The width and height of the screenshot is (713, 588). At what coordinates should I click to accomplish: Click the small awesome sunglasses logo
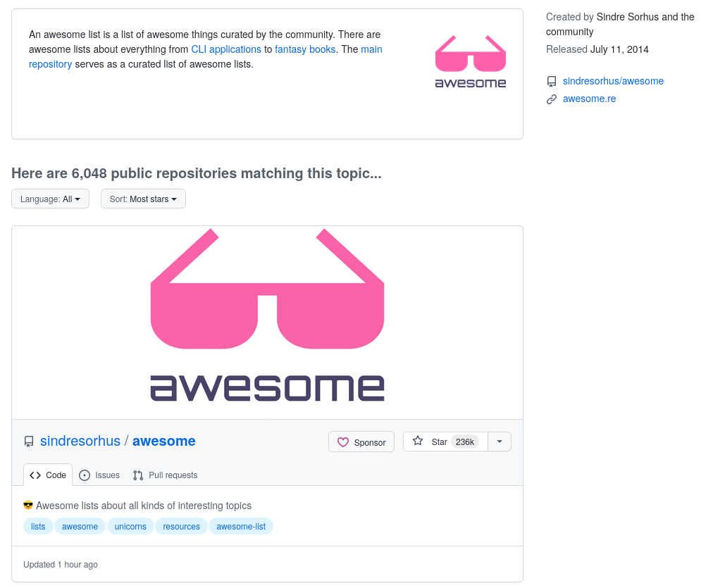[x=470, y=61]
